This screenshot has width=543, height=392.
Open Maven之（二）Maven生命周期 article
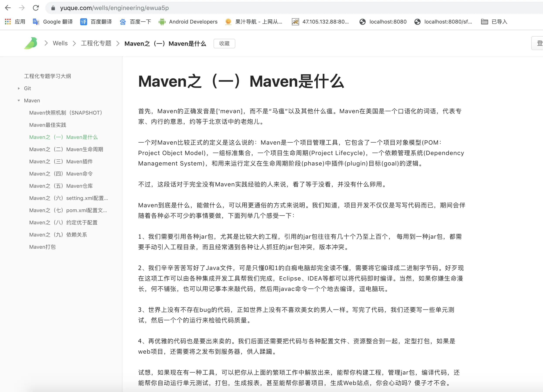tap(66, 149)
